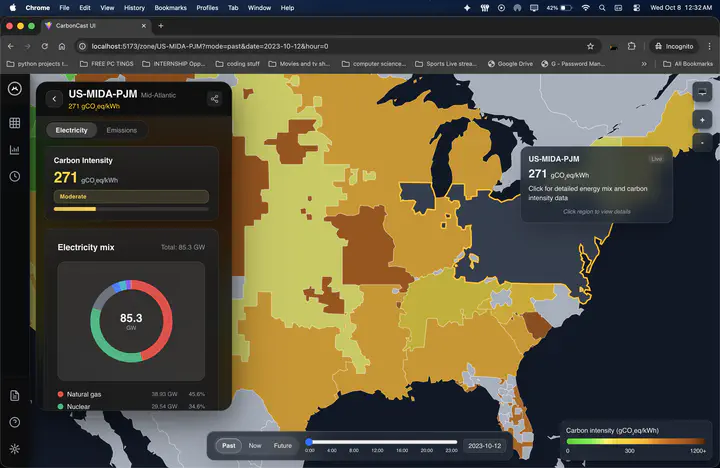
Task: Select the Past time mode
Action: click(x=229, y=445)
